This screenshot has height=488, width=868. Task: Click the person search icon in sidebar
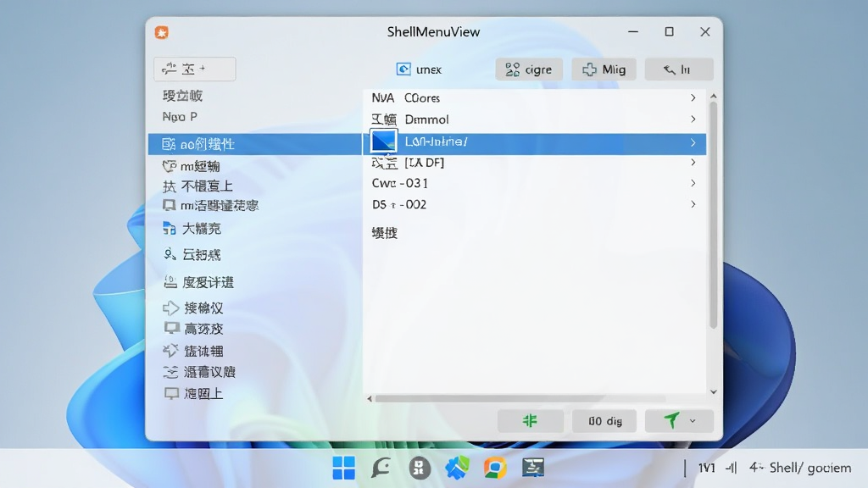pos(170,254)
